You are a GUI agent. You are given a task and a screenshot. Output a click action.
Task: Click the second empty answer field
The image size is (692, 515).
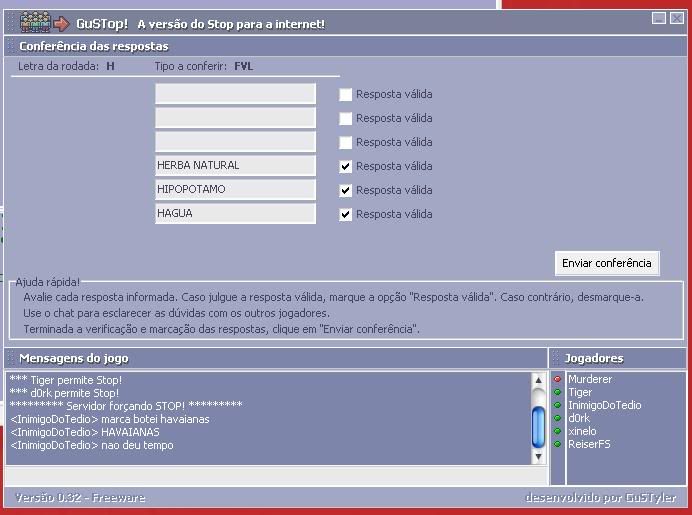pyautogui.click(x=235, y=118)
